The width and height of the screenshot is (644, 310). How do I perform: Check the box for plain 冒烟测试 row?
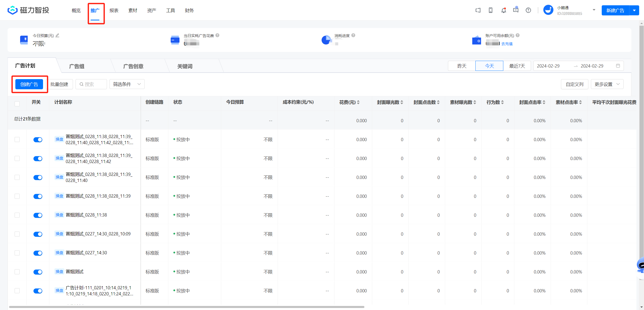click(17, 272)
